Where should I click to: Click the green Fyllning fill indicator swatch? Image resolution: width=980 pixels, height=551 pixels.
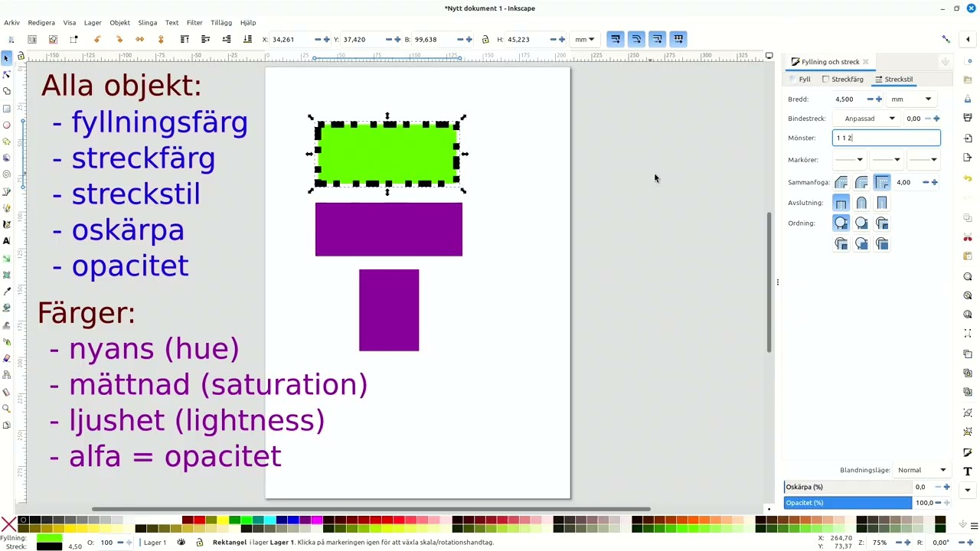(49, 538)
